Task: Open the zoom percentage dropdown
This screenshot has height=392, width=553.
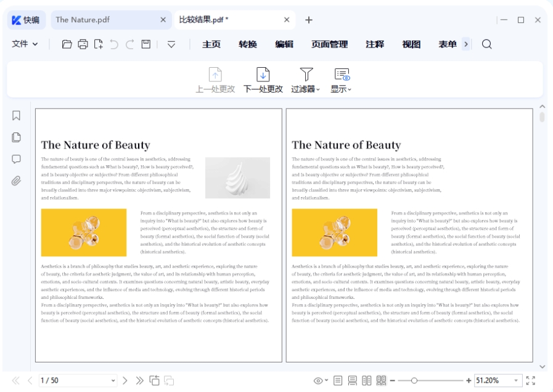Action: pos(516,380)
